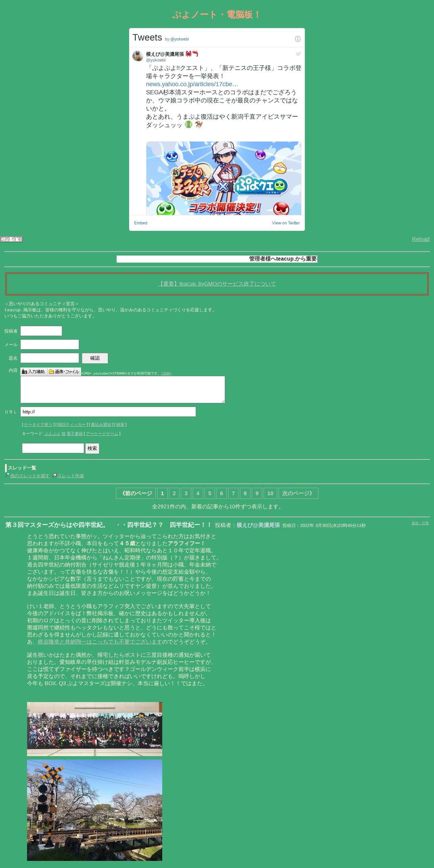Go to 《前のページ in pagination
The image size is (434, 868).
[136, 493]
